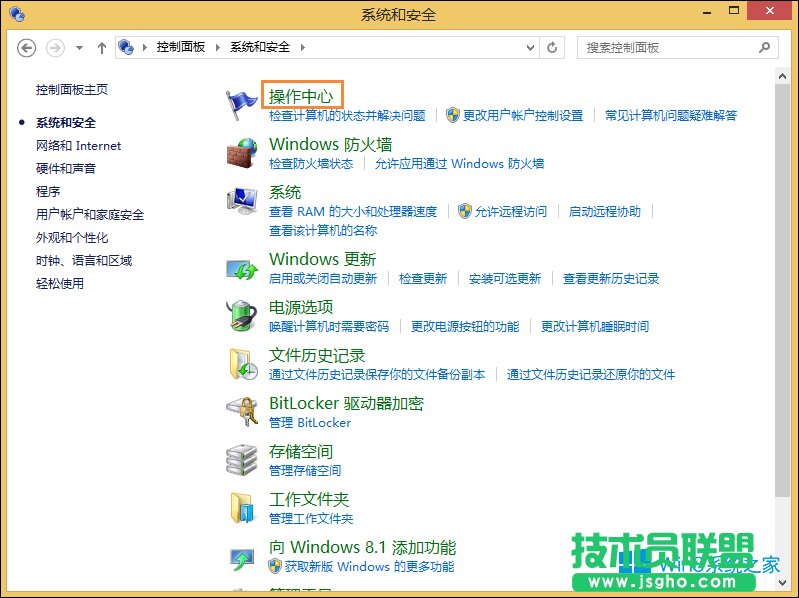Screen dimensions: 799x598
Task: Click 启用或关闭自动更新 link
Action: click(323, 279)
